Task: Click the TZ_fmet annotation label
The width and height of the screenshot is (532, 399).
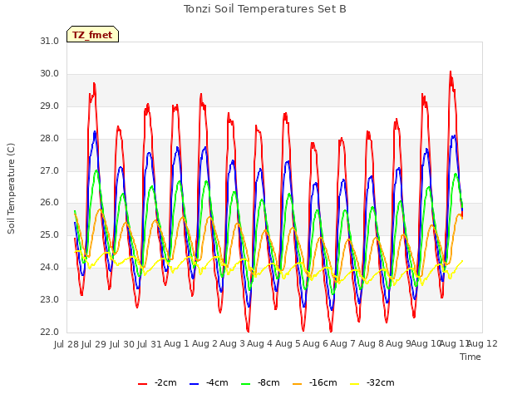Action: pos(92,34)
